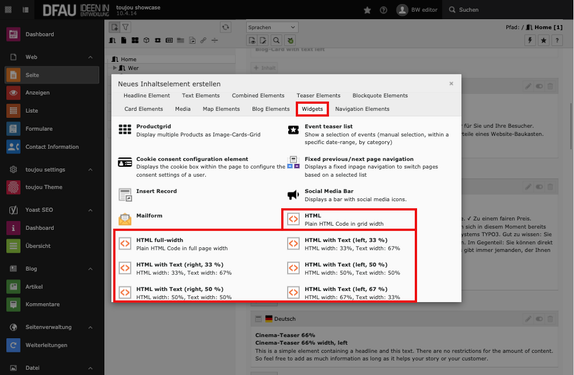Open the Liste module

pyautogui.click(x=13, y=111)
